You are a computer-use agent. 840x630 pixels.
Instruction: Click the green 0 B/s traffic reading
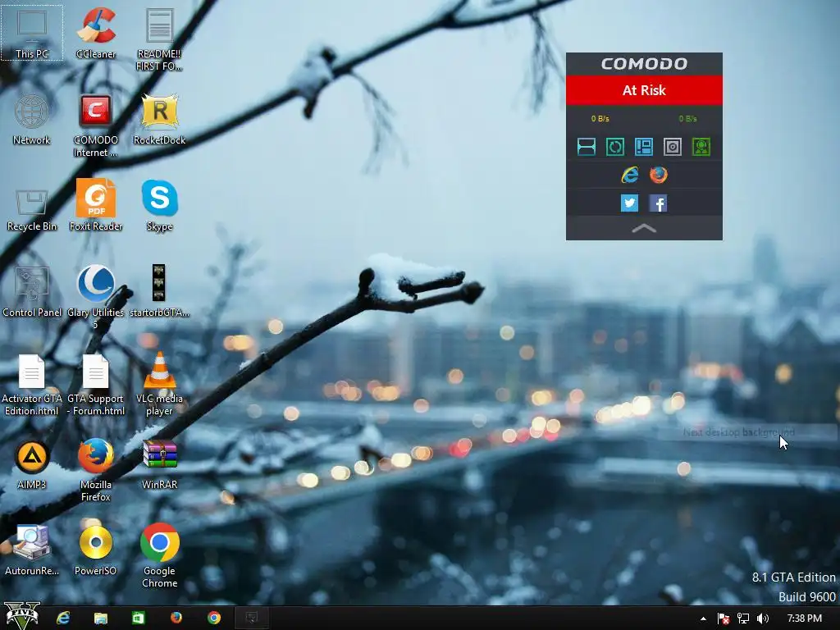[x=688, y=118]
